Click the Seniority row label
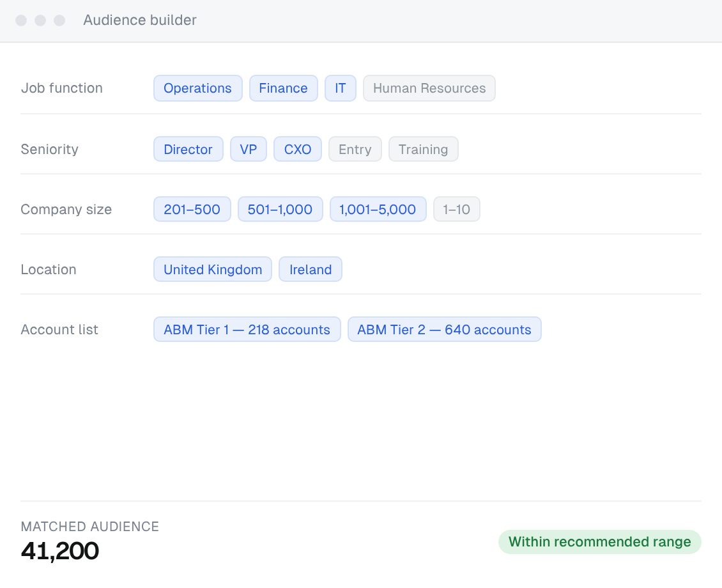Screen dimensions: 722x588 pos(50,149)
